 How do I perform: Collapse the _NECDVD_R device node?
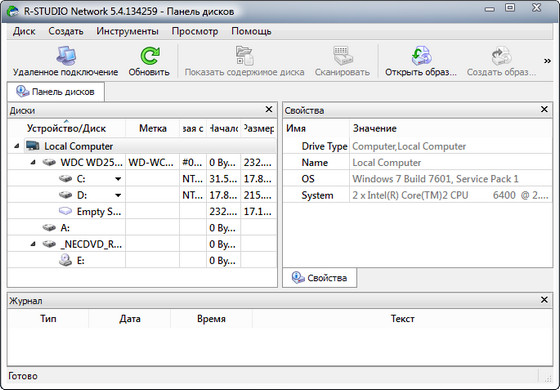33,244
